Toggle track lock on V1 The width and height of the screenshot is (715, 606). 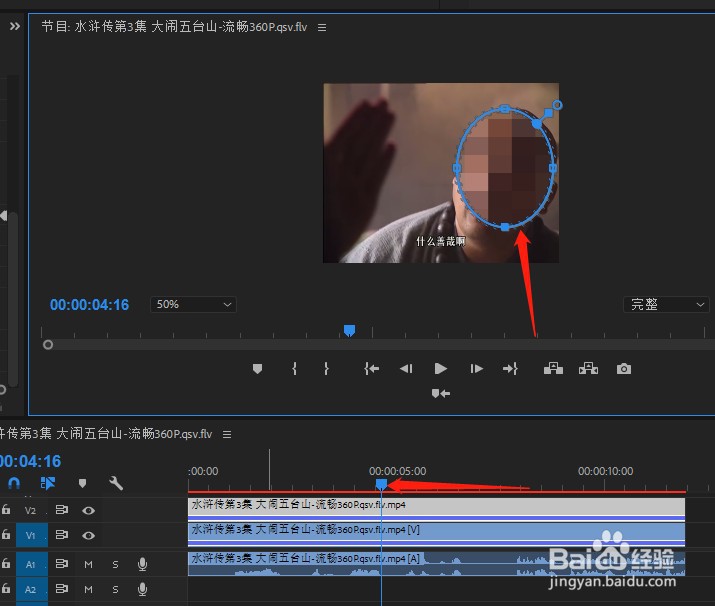[x=5, y=534]
